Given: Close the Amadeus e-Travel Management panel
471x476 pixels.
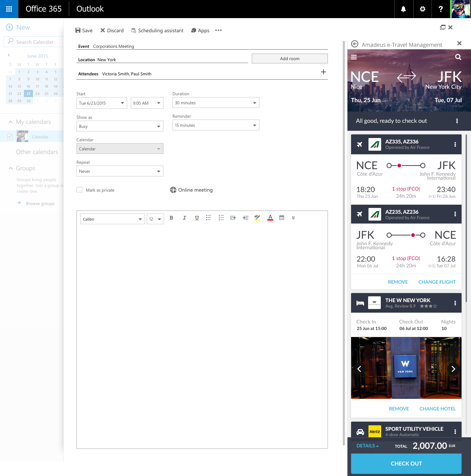Looking at the screenshot, I should (459, 43).
